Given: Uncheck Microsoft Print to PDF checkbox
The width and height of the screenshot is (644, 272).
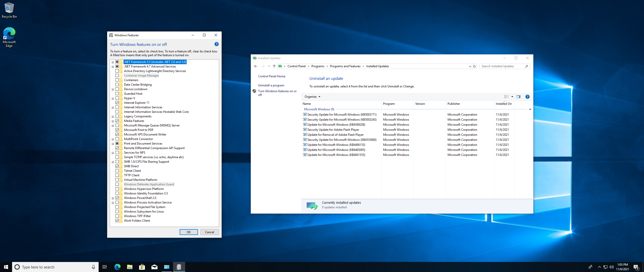Looking at the screenshot, I should pyautogui.click(x=117, y=130).
